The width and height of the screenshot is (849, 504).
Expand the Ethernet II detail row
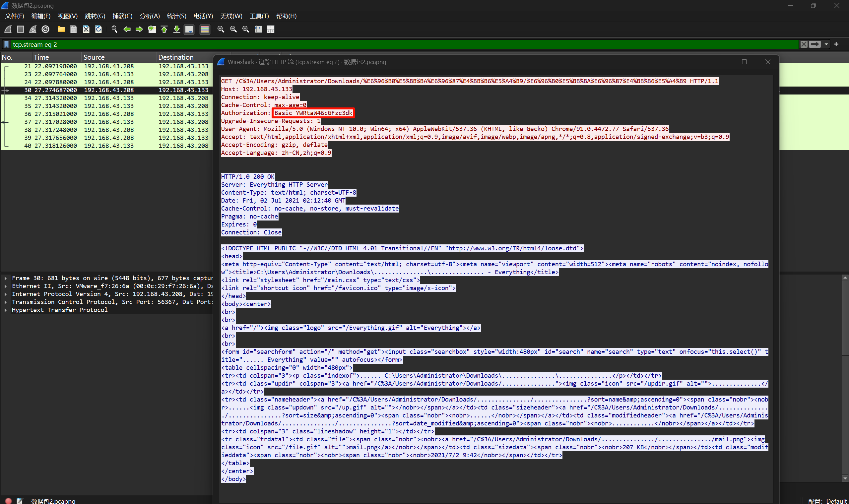(5, 286)
